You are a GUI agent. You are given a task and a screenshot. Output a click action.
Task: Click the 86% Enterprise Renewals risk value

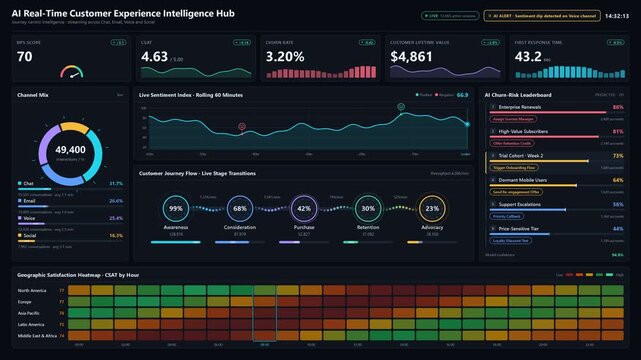tap(618, 107)
